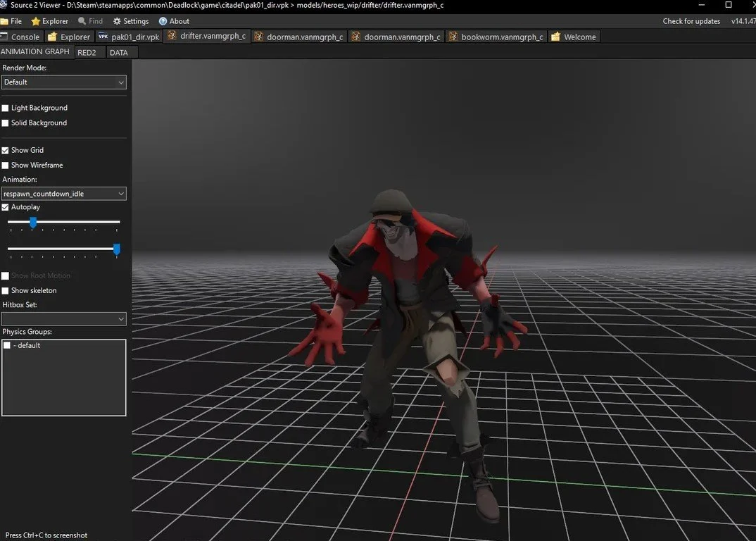
Task: Click the Explorer star icon in menu bar
Action: (x=35, y=21)
